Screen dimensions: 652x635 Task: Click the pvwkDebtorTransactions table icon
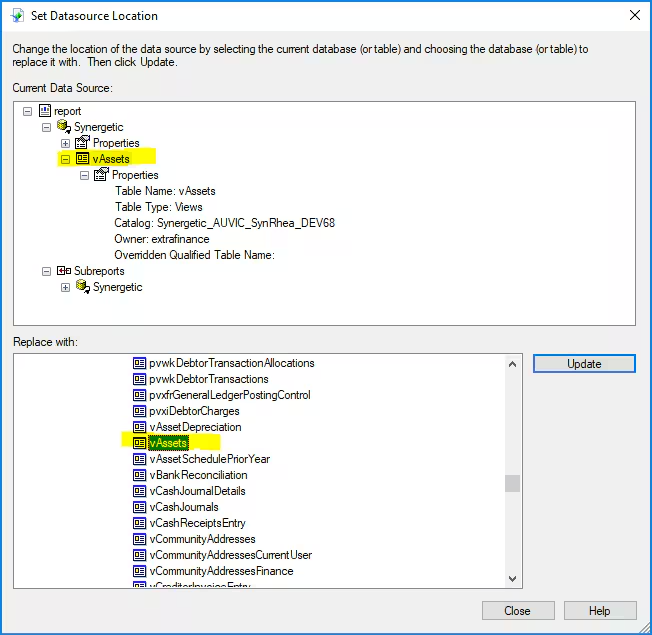click(x=139, y=379)
